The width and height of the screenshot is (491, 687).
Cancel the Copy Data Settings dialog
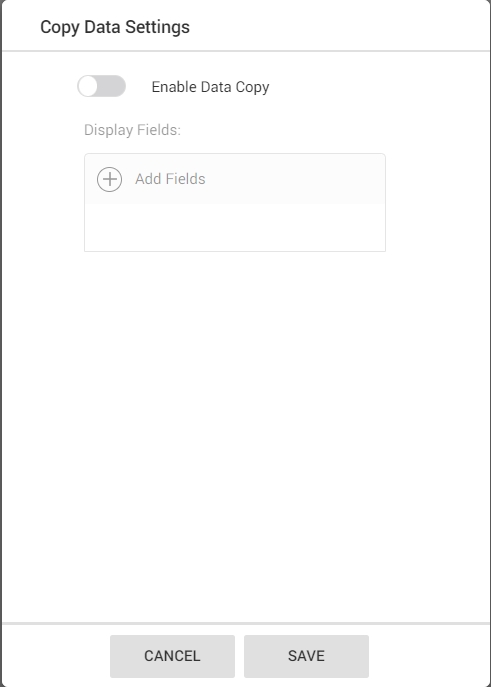tap(172, 656)
